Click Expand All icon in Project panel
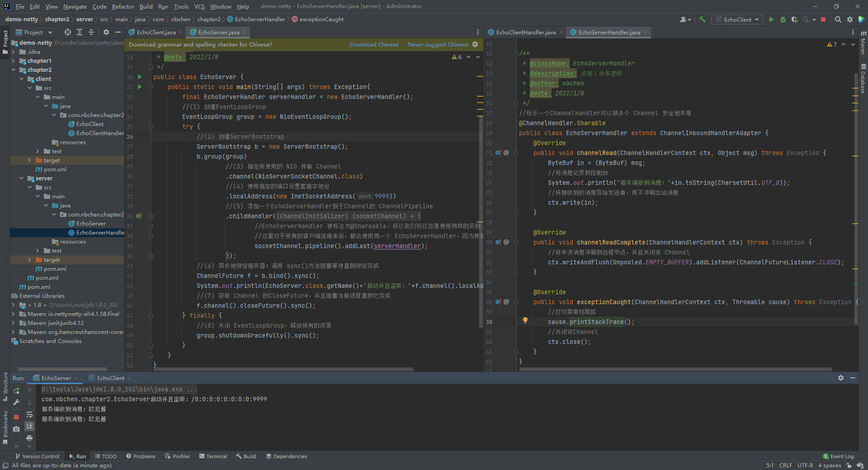The image size is (868, 470). click(80, 32)
